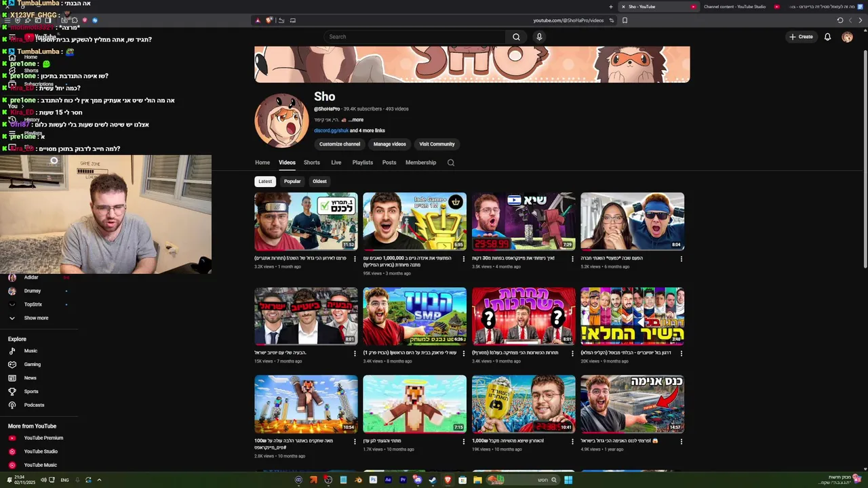Activate voice search microphone icon
Image resolution: width=868 pixels, height=488 pixels.
539,37
